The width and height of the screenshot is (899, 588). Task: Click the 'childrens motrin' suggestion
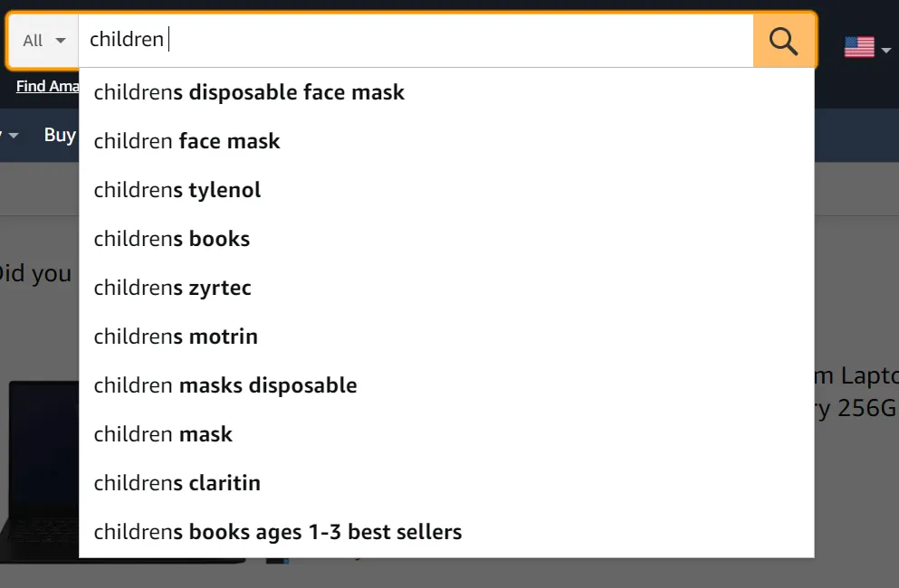click(176, 337)
